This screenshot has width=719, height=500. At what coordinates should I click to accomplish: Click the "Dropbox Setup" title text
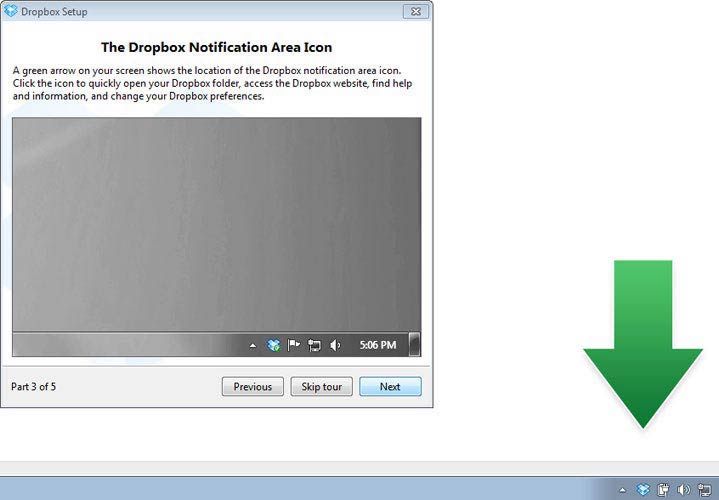[54, 12]
